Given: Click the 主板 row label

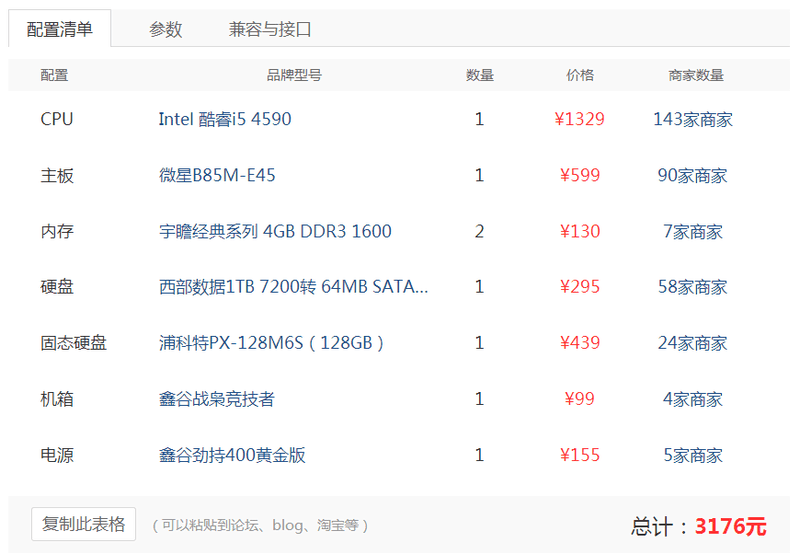Looking at the screenshot, I should 57,175.
